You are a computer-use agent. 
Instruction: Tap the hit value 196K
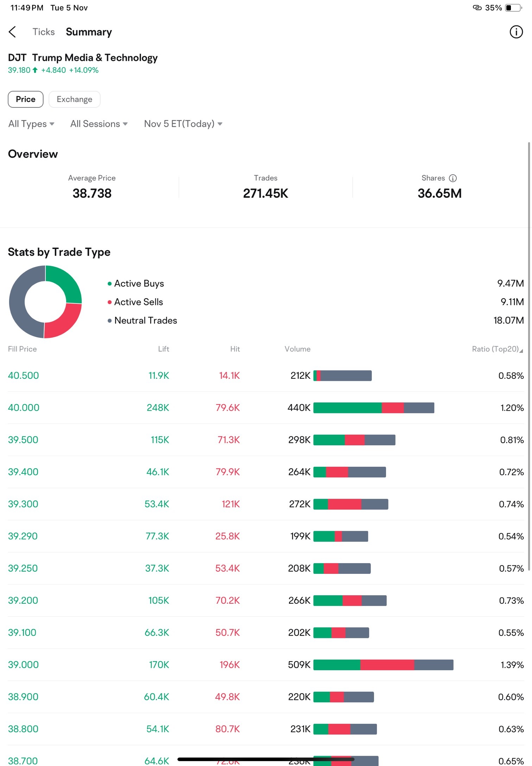tap(230, 665)
